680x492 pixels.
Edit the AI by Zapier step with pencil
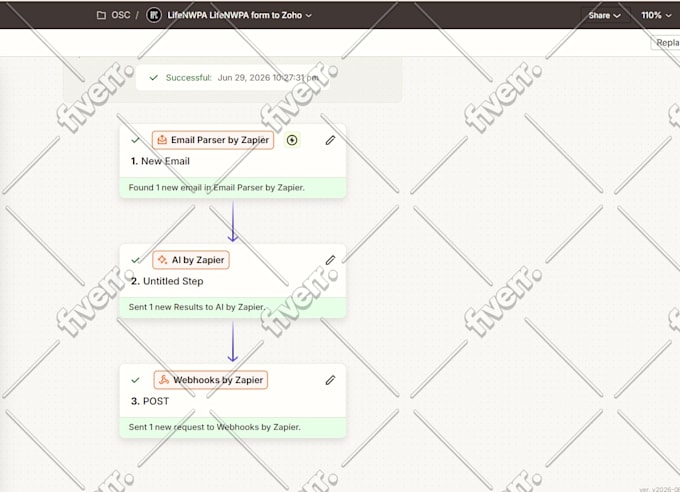tap(330, 260)
